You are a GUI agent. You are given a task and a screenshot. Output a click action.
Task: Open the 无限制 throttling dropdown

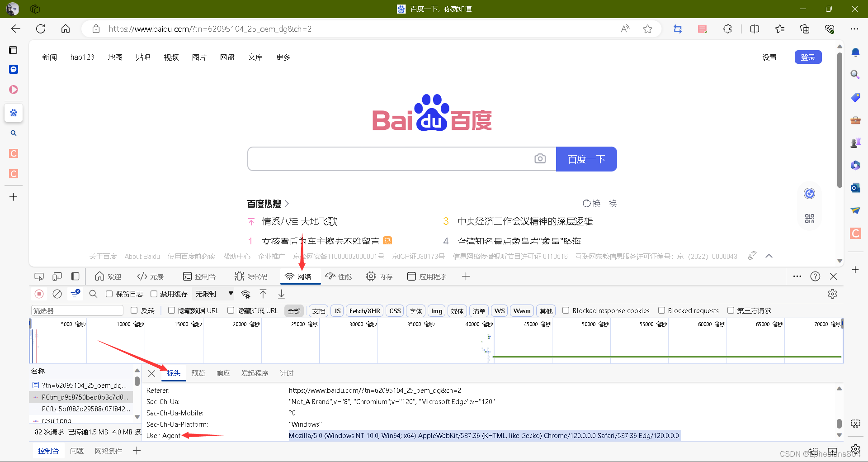(x=213, y=293)
